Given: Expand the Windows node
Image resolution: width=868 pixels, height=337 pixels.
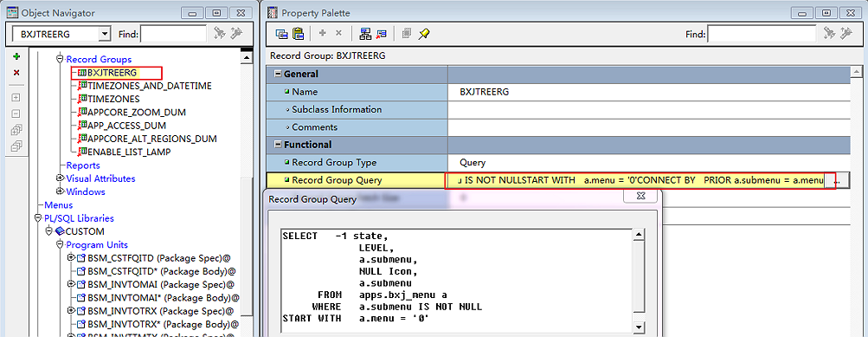Looking at the screenshot, I should (61, 191).
